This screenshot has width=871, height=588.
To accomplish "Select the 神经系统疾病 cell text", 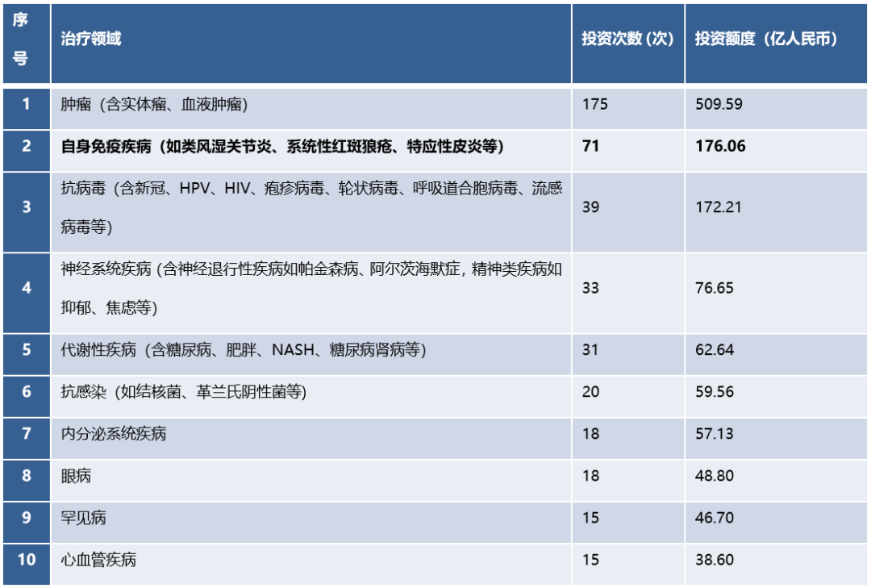I will (311, 288).
